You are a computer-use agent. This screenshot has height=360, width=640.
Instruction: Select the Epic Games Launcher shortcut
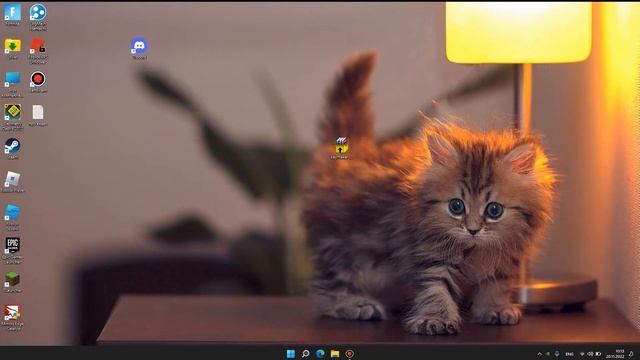coord(13,250)
